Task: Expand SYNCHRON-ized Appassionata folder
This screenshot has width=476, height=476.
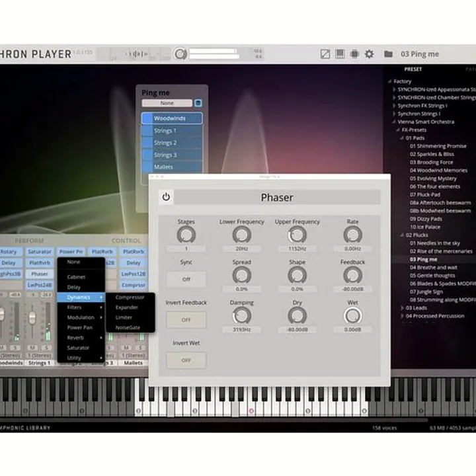Action: (394, 89)
